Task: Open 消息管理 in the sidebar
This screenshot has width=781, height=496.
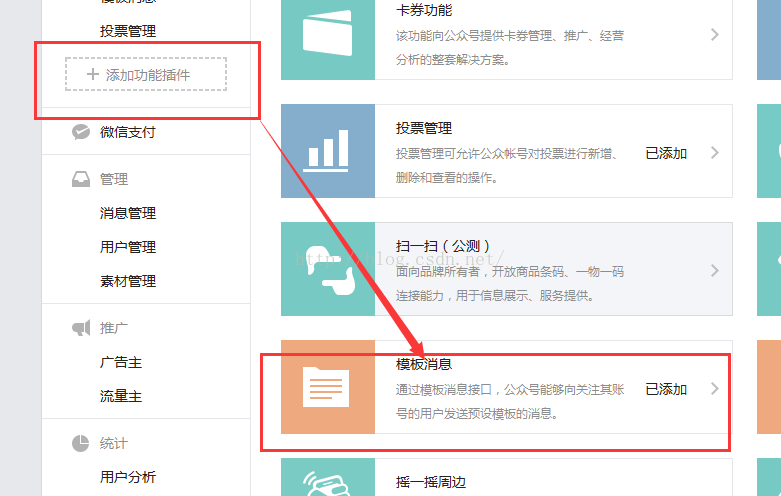Action: (x=128, y=213)
